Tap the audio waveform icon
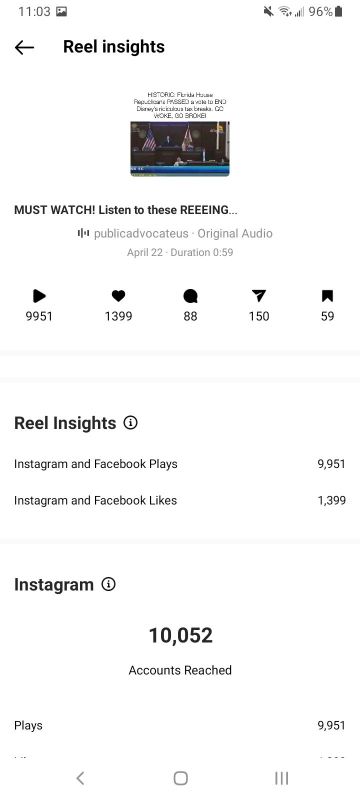This screenshot has height=800, width=360. [x=83, y=233]
